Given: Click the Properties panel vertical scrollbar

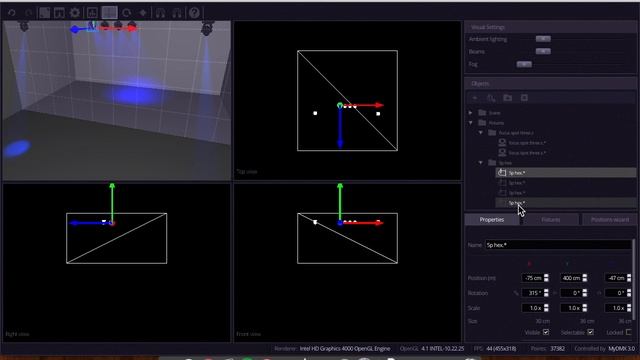Looking at the screenshot, I should [x=634, y=280].
